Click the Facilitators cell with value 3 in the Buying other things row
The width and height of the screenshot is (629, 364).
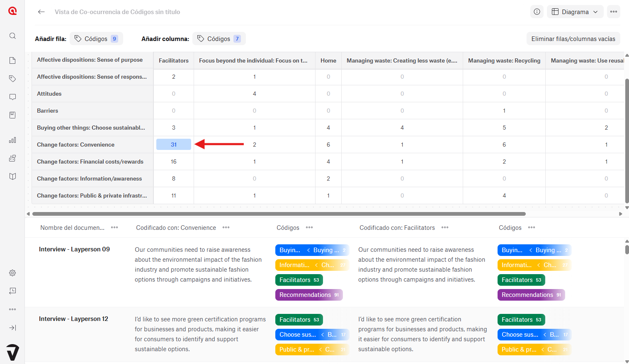tap(174, 128)
